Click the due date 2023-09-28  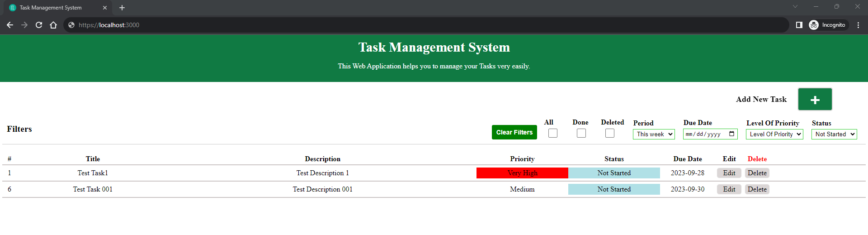(687, 173)
